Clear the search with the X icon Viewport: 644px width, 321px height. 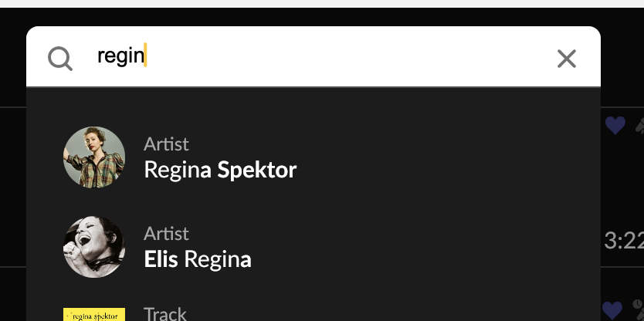[567, 59]
